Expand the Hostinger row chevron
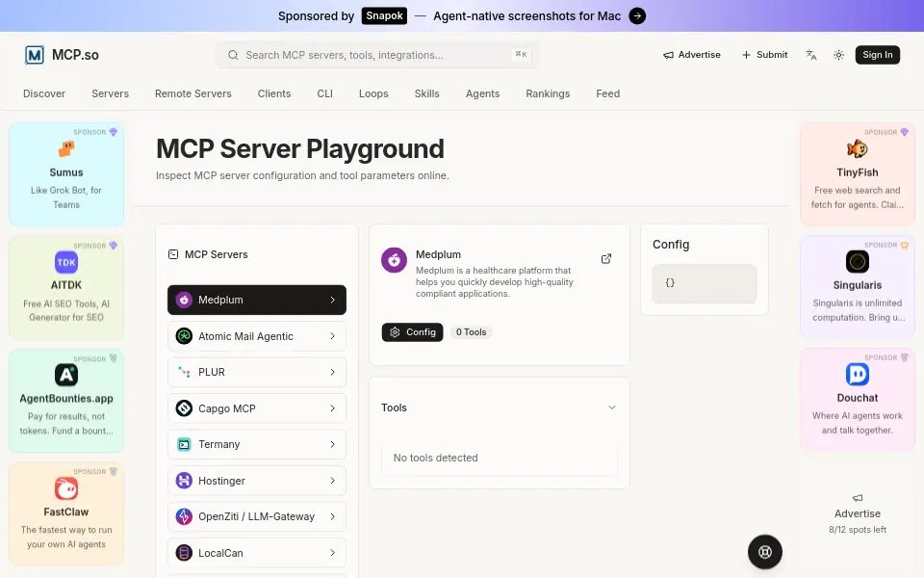The height and width of the screenshot is (578, 924). pos(332,481)
